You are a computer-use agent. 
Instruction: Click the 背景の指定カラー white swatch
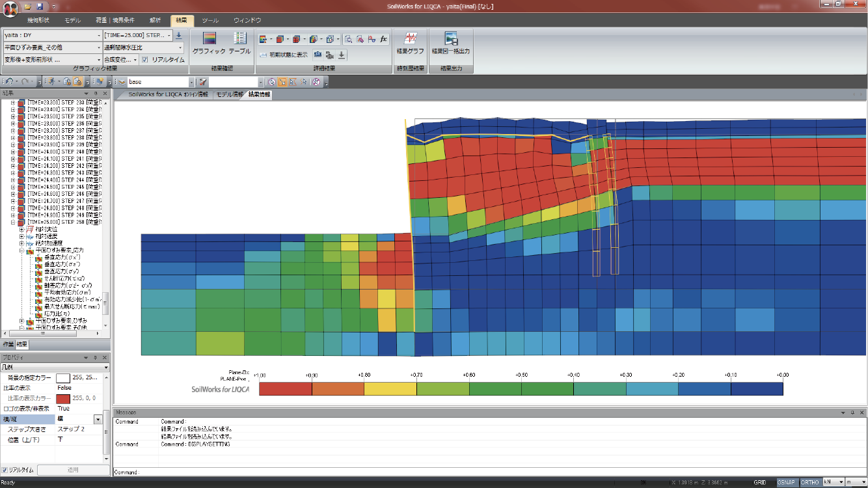pyautogui.click(x=62, y=377)
